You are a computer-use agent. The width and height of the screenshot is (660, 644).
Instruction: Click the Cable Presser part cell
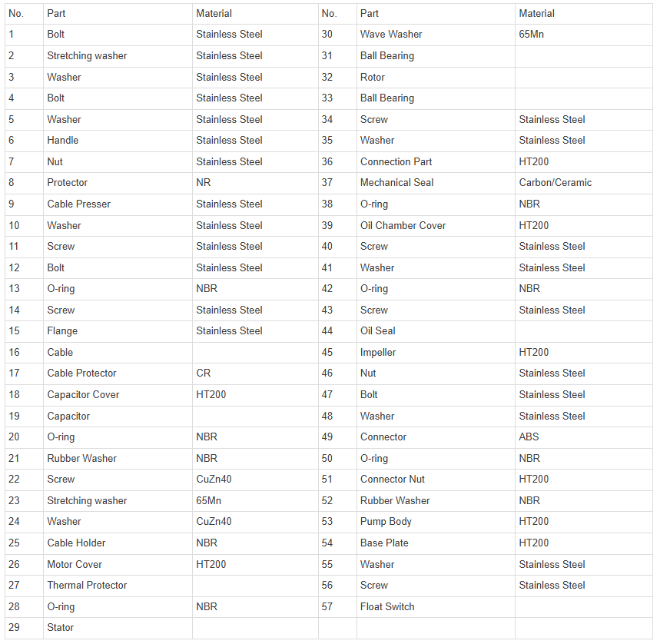pos(118,204)
